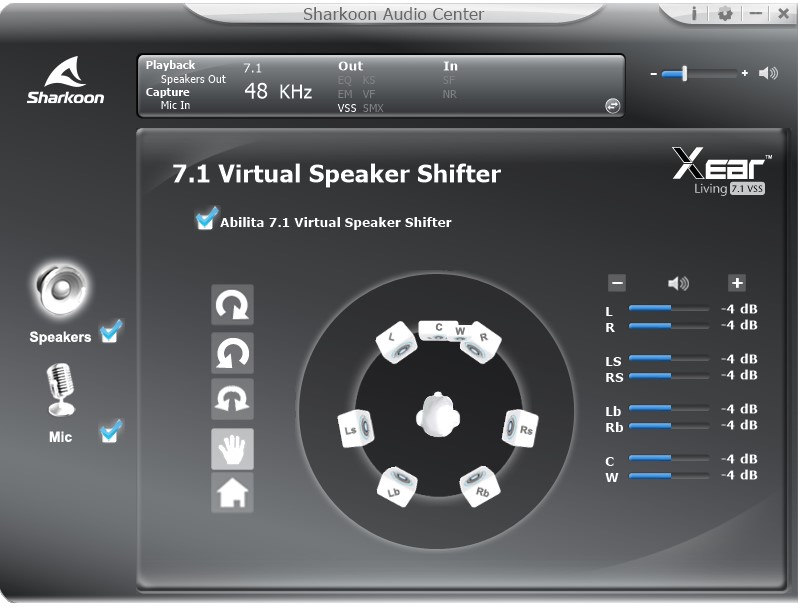Screen dimensions: 798x606
Task: Click EM indicator in Out section
Action: (345, 94)
